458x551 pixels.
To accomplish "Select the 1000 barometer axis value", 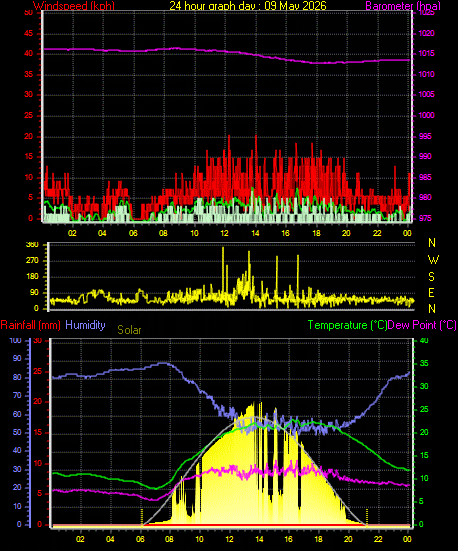I will (426, 116).
